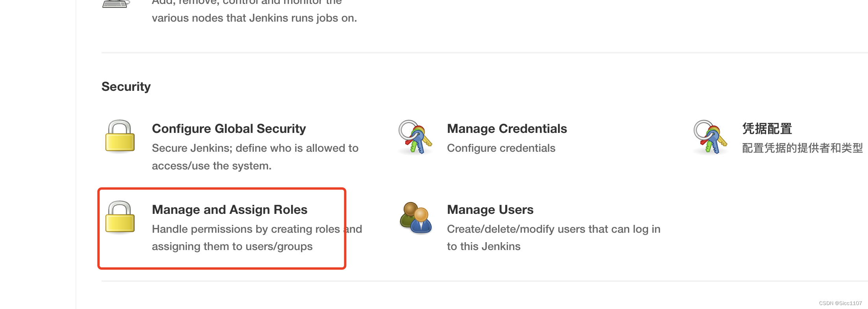Click the CSDN @Sicc1107 watermark

pyautogui.click(x=840, y=303)
